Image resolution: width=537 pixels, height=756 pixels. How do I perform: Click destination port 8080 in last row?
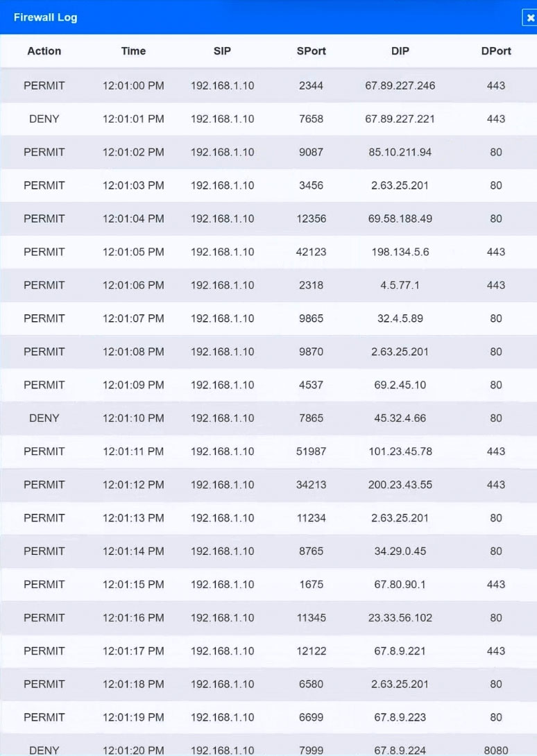pyautogui.click(x=496, y=750)
